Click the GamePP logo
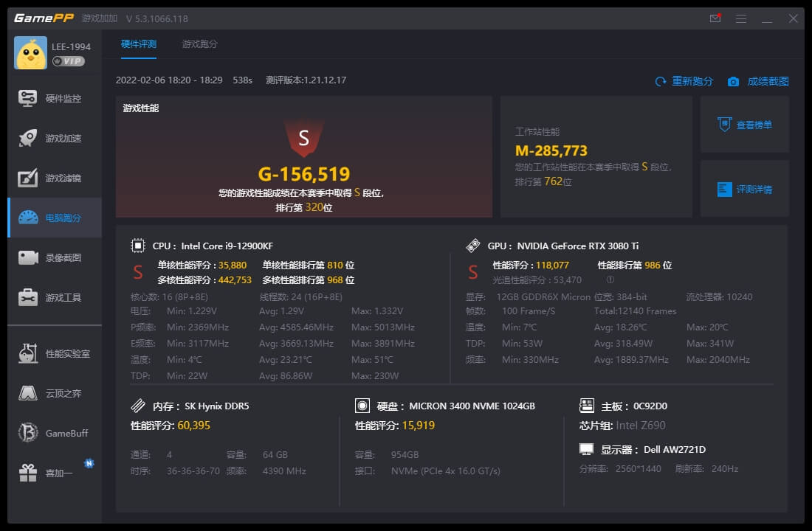The width and height of the screenshot is (812, 531). 44,18
